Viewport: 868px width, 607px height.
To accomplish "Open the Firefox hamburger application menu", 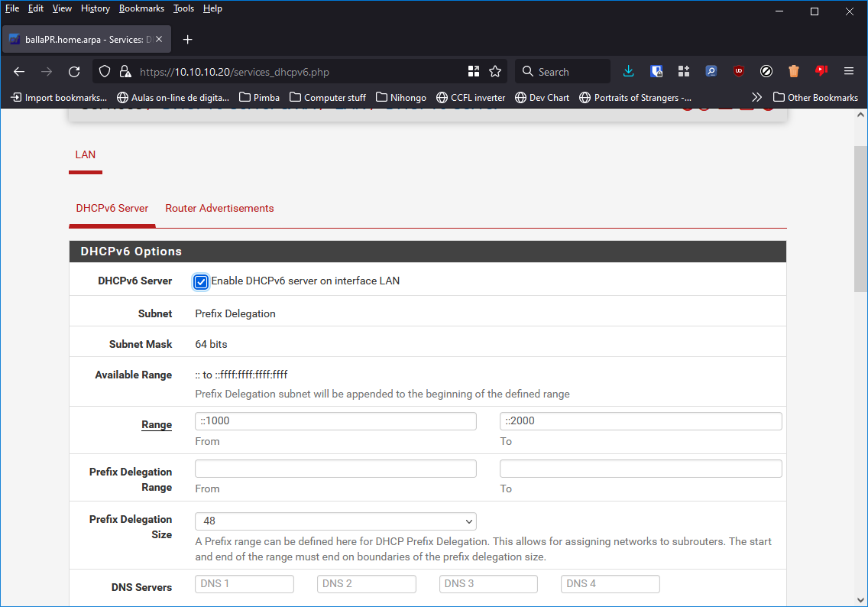I will pyautogui.click(x=848, y=71).
